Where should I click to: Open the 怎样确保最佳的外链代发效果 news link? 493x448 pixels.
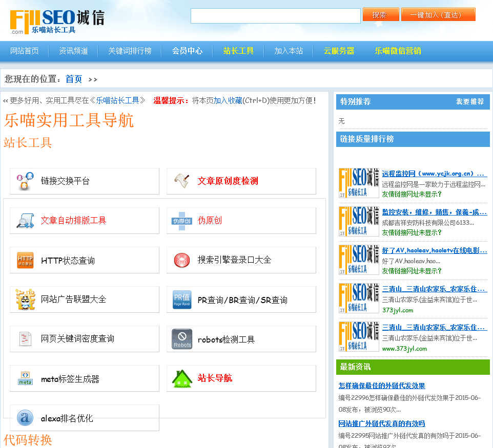382,386
